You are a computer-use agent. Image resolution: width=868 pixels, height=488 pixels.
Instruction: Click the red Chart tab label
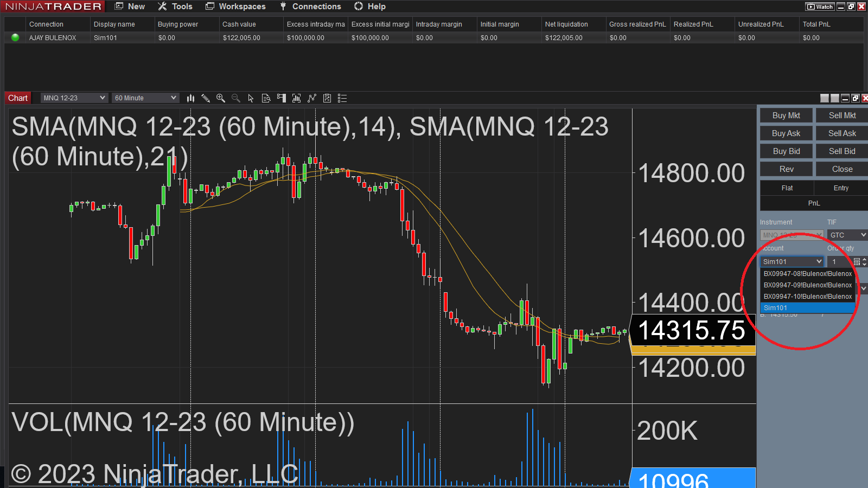pos(18,98)
